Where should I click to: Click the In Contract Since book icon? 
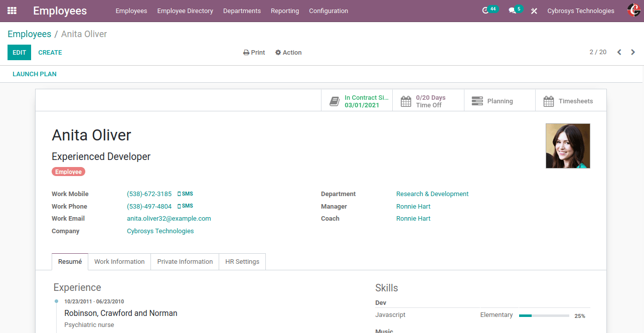(x=335, y=100)
